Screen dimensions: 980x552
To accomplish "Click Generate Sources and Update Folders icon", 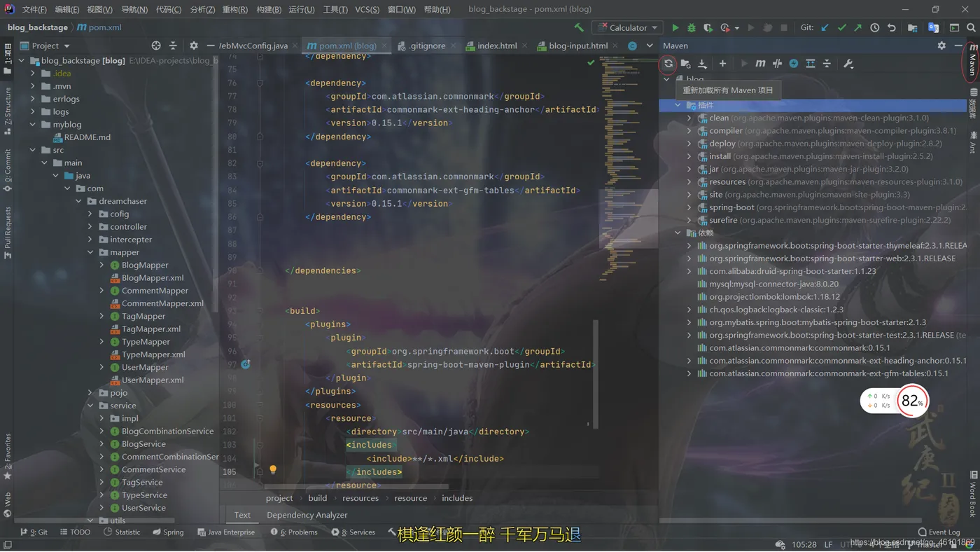I will [x=685, y=64].
